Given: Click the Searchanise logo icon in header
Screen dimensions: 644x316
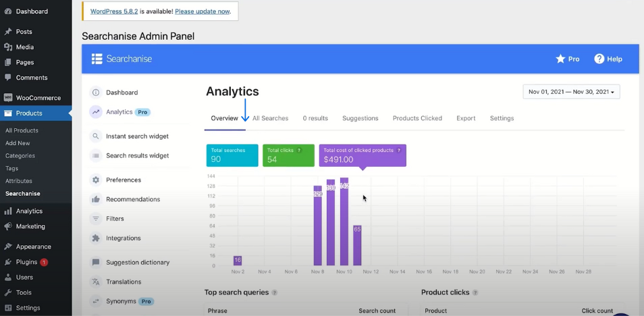Looking at the screenshot, I should [x=97, y=59].
